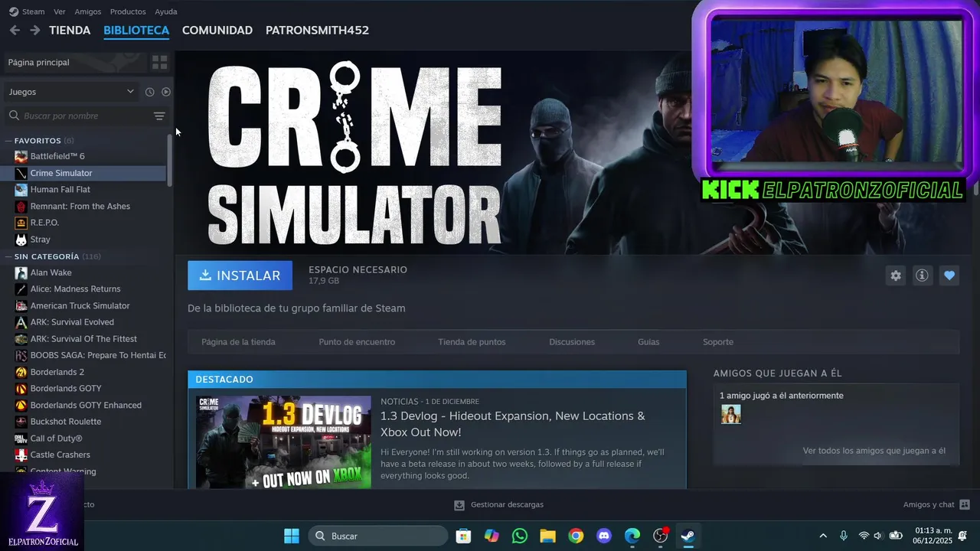Open the Productos menu
The image size is (980, 551).
click(x=128, y=11)
